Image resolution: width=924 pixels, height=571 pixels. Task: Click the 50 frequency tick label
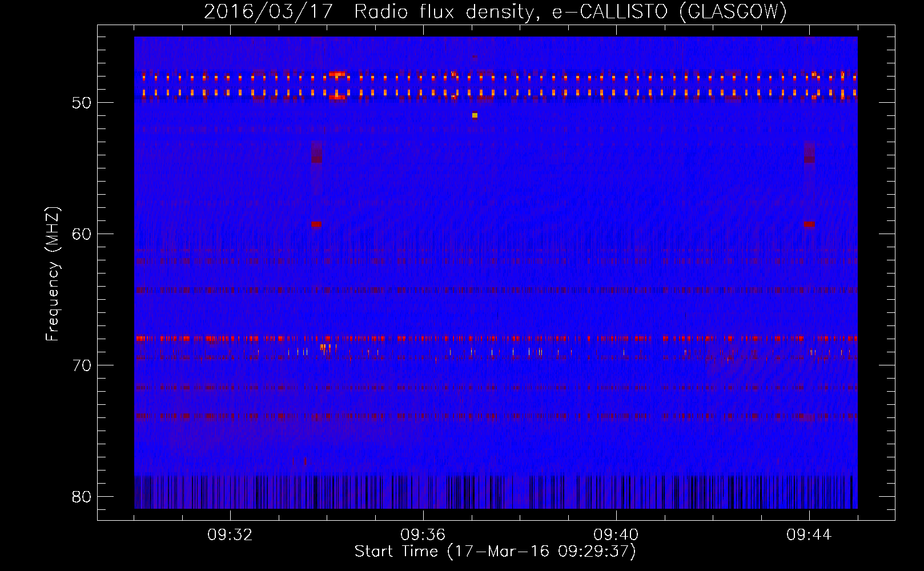point(82,103)
